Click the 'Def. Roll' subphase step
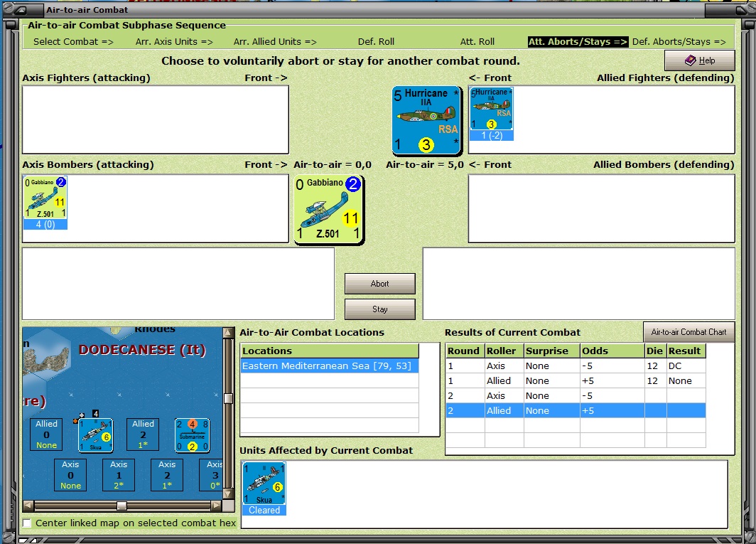756x544 pixels. coord(376,41)
